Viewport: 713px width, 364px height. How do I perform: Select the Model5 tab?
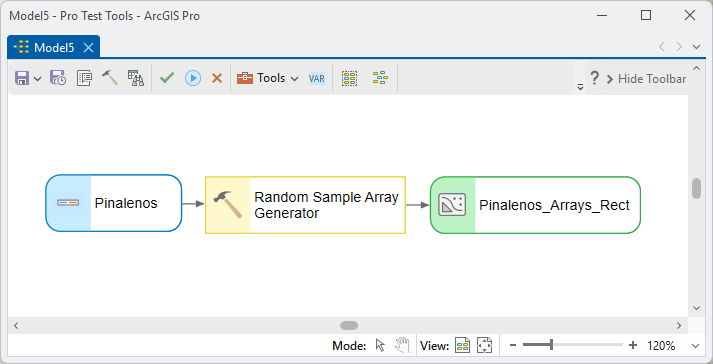54,47
